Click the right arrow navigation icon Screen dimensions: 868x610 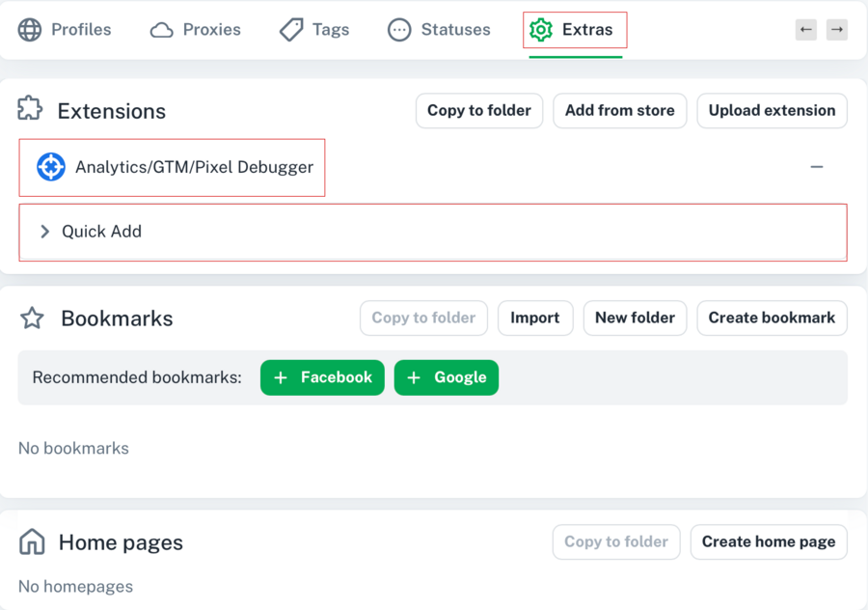click(x=837, y=30)
